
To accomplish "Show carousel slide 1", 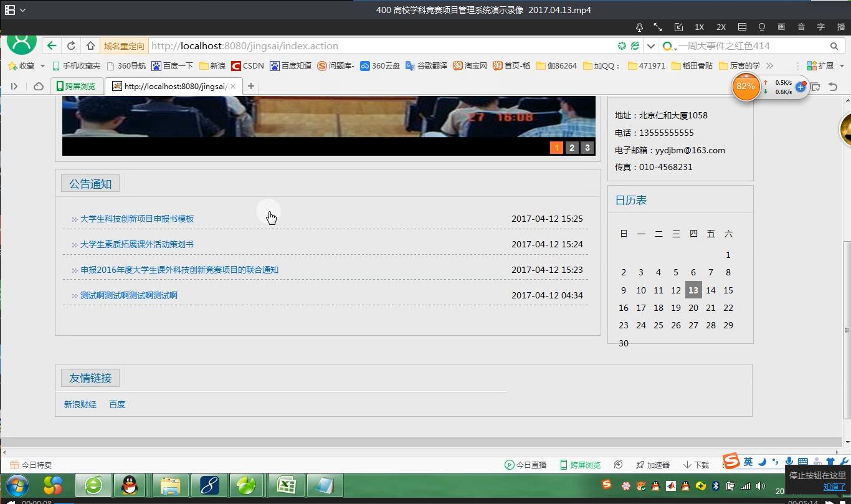I will tap(556, 148).
